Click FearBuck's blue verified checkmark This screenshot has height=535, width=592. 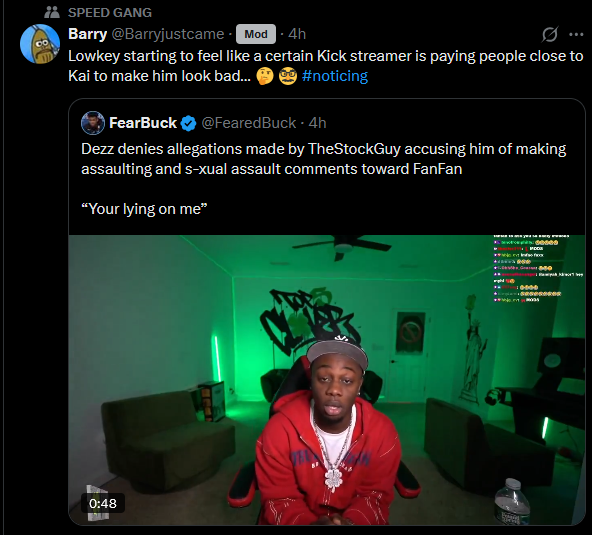[188, 123]
